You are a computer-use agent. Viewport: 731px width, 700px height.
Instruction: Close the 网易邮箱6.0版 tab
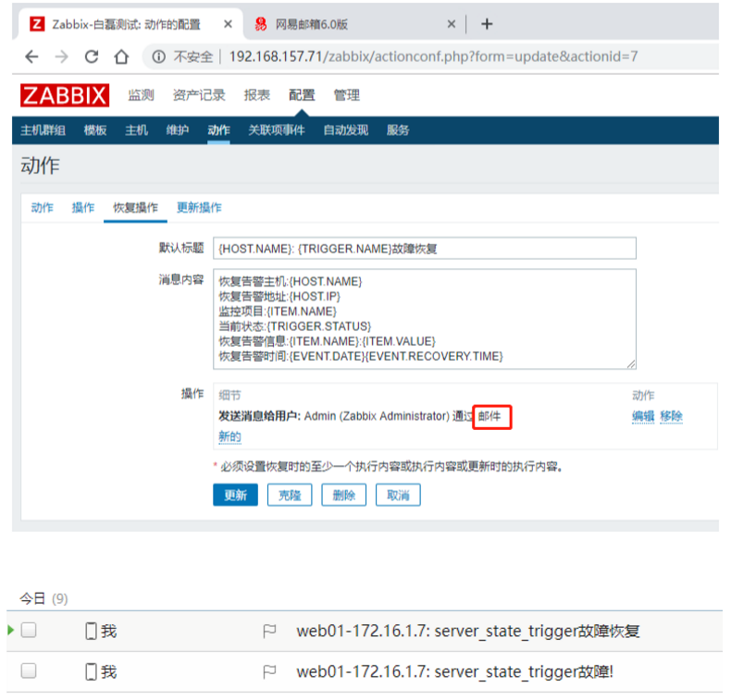[x=452, y=24]
